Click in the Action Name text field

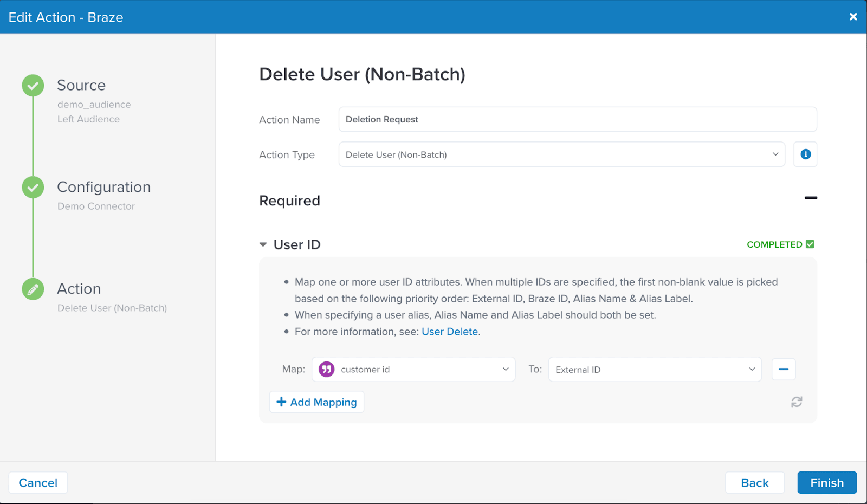(x=577, y=119)
